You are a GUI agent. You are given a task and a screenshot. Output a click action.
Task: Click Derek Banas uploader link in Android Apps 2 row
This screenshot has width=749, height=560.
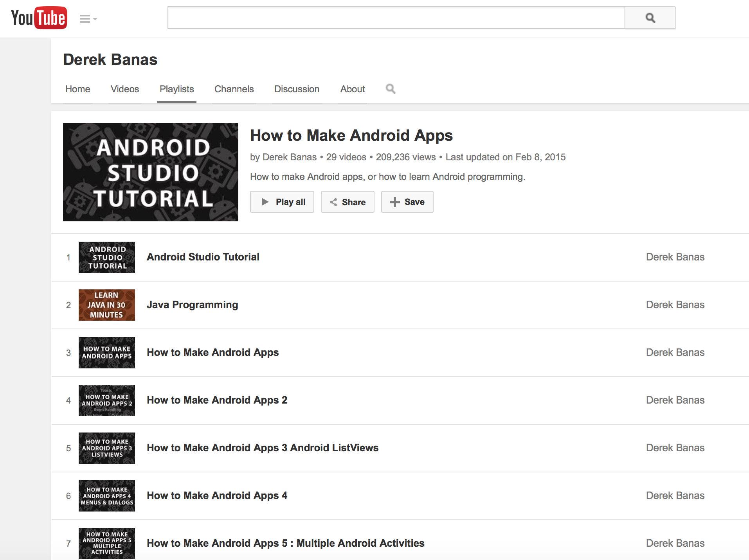click(x=675, y=400)
